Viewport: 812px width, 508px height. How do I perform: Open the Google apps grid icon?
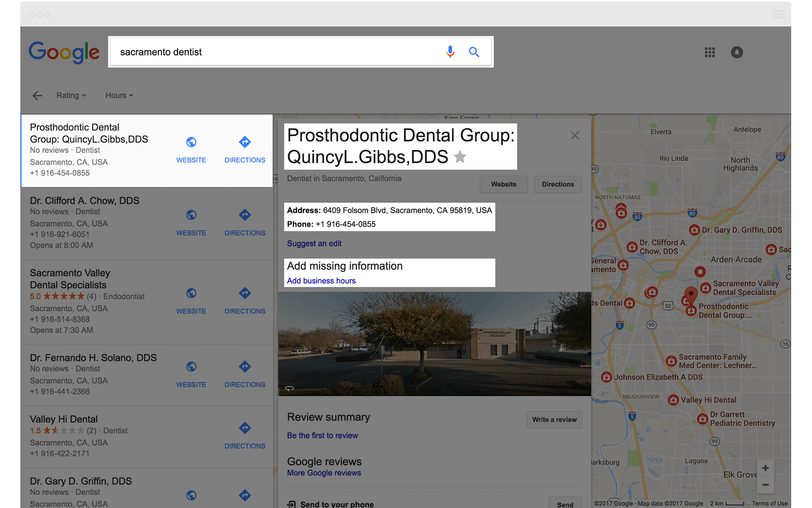[710, 52]
